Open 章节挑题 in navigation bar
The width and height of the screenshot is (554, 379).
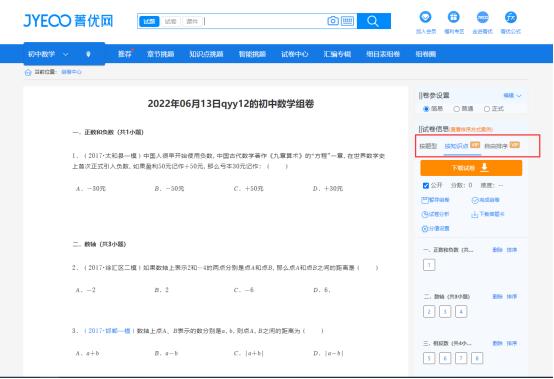(160, 54)
